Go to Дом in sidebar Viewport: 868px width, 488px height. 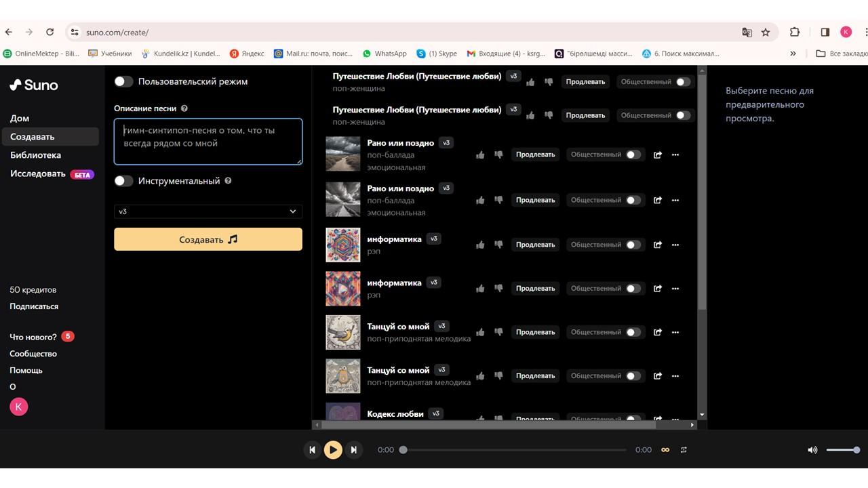pyautogui.click(x=20, y=118)
